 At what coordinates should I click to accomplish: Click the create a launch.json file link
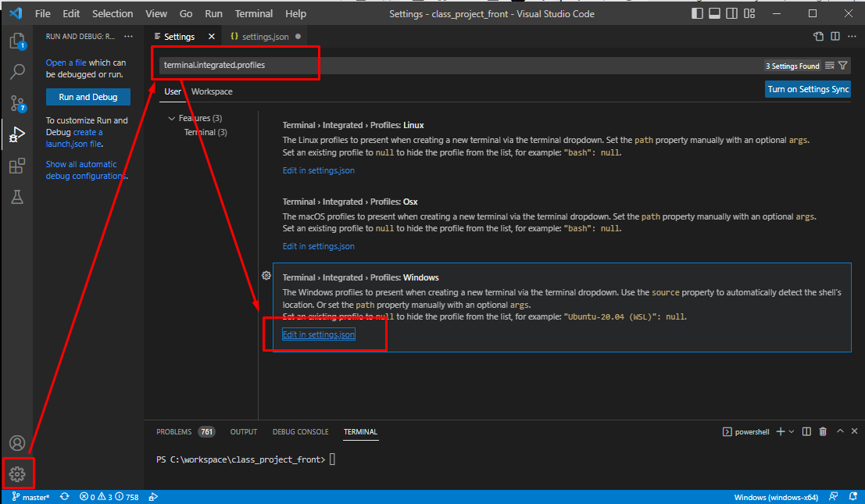[x=74, y=138]
